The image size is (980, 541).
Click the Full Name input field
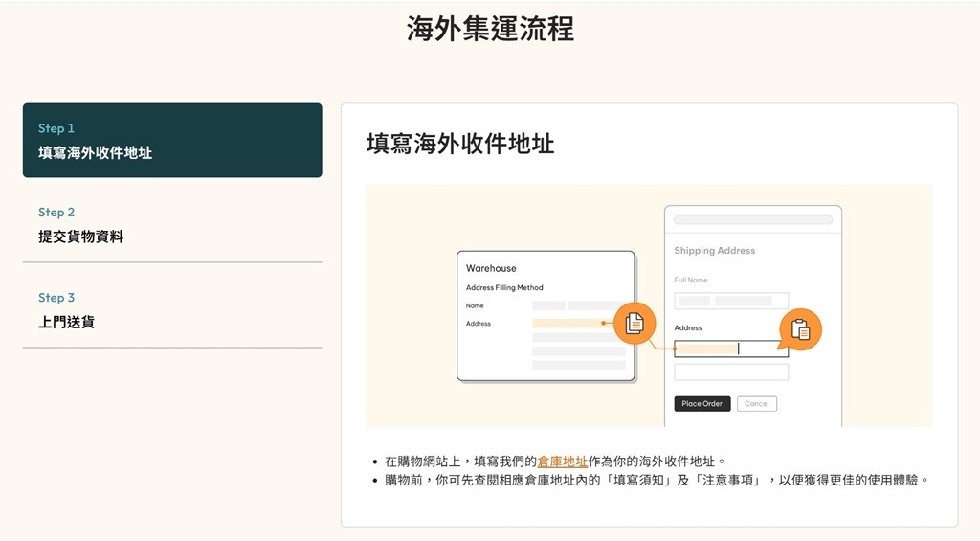(731, 301)
